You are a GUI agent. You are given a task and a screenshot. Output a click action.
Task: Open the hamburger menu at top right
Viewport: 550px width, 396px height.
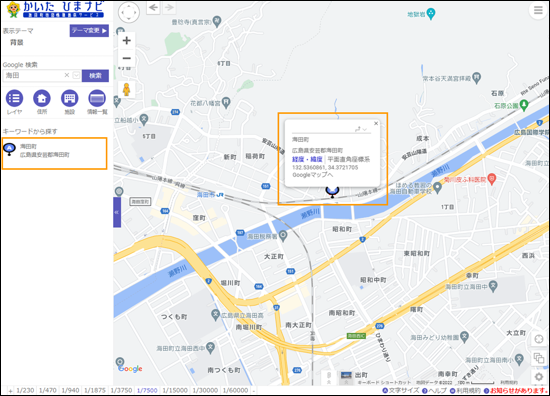tap(538, 10)
